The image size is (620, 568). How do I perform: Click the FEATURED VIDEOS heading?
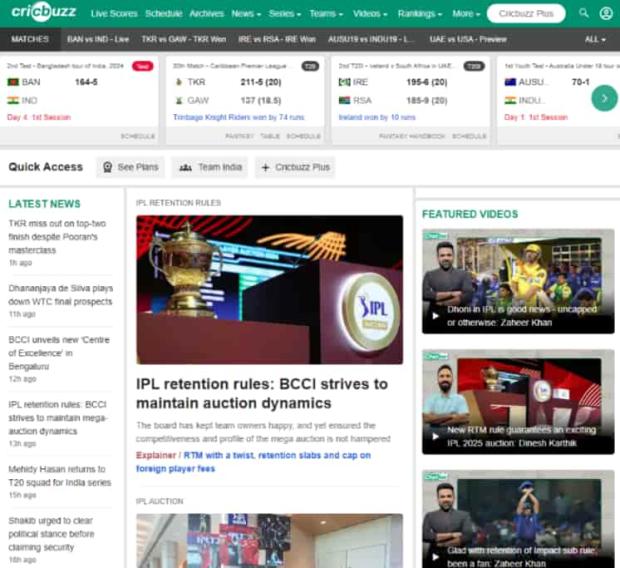coord(470,214)
